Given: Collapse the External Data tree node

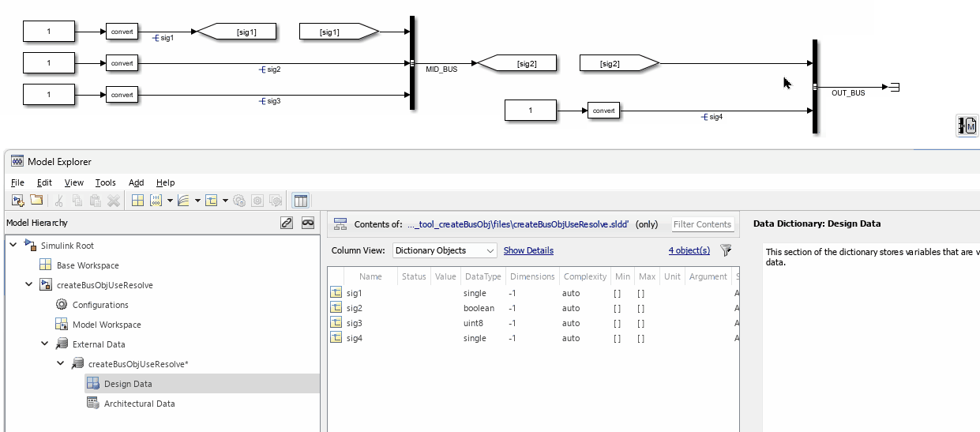Looking at the screenshot, I should click(x=45, y=344).
